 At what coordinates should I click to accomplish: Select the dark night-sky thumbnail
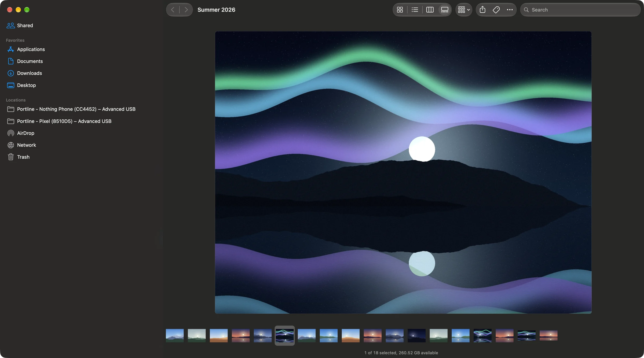click(x=416, y=335)
